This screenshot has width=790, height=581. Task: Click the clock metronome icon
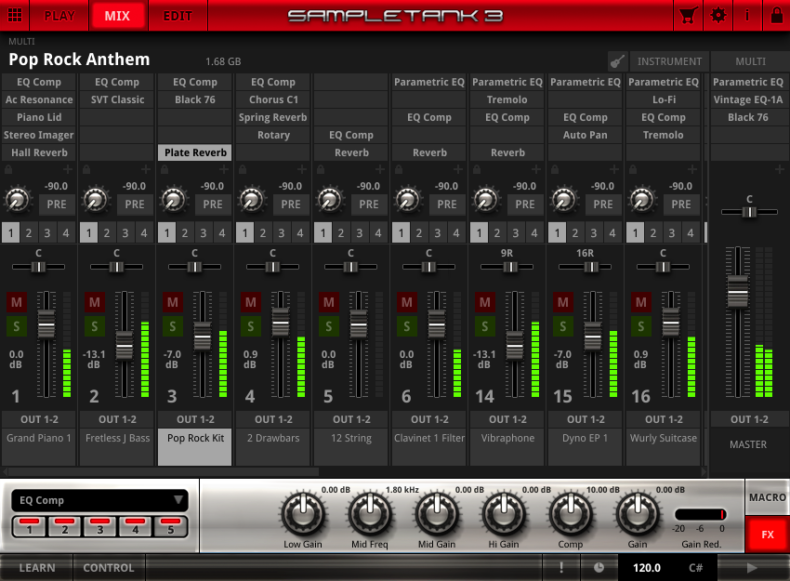coord(599,568)
